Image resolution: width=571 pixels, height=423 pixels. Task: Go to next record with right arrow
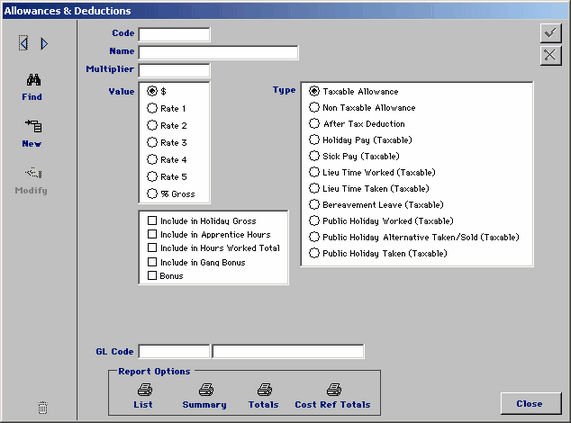click(x=44, y=44)
